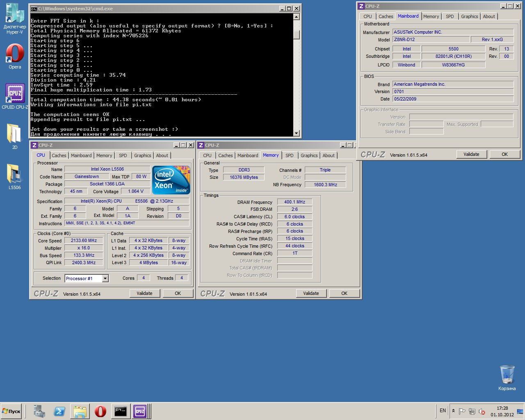525x420 pixels.
Task: Click the DRAM Frequency value '400.1 MHz'
Action: 295,202
